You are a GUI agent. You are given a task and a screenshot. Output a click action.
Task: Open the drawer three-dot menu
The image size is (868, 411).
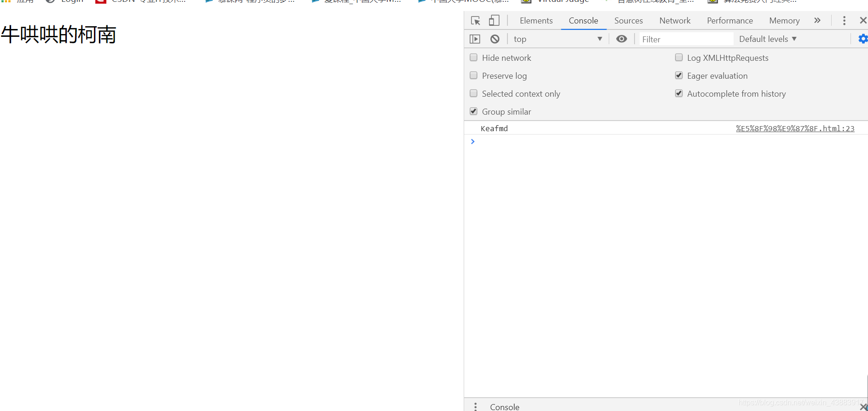click(x=476, y=406)
